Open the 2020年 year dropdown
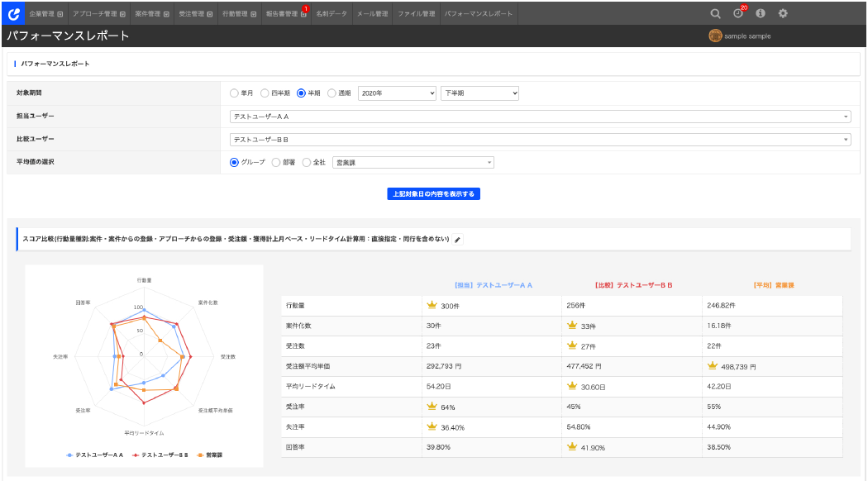 click(x=396, y=93)
